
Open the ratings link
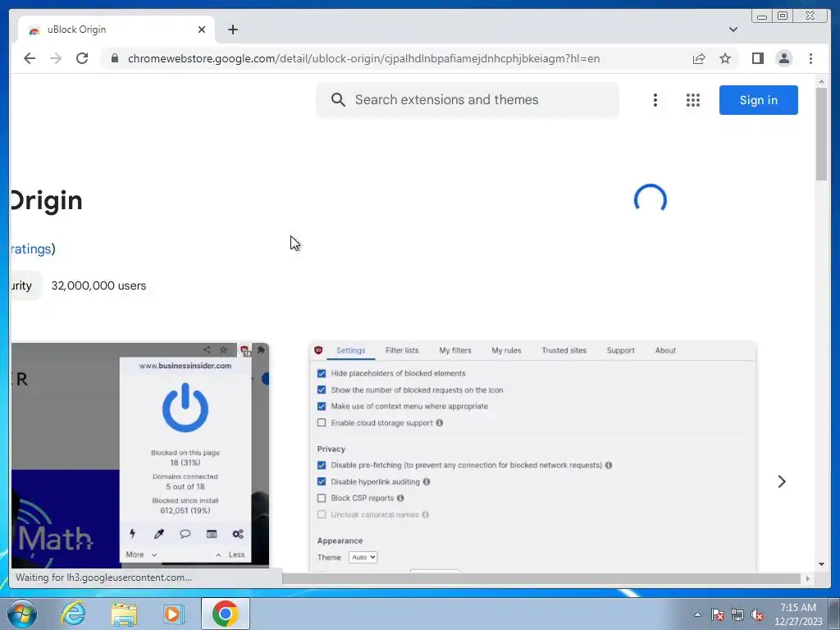tap(31, 249)
